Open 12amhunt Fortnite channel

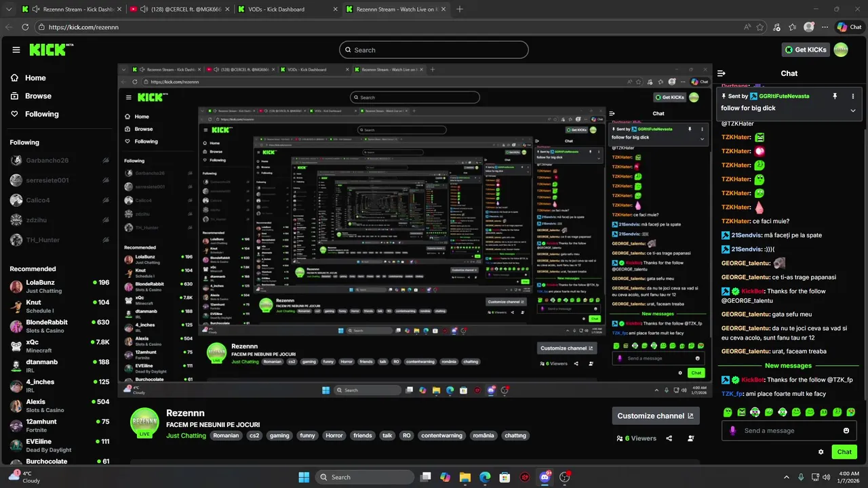point(59,426)
